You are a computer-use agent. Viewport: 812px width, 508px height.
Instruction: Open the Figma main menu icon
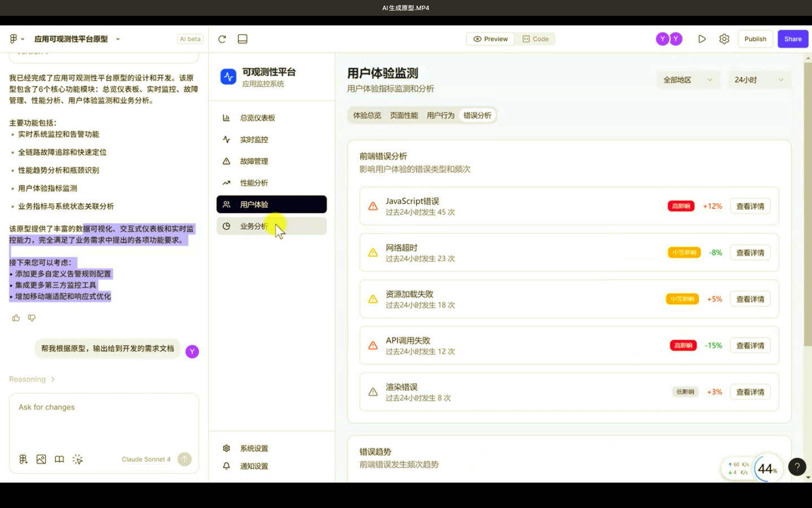pos(14,39)
